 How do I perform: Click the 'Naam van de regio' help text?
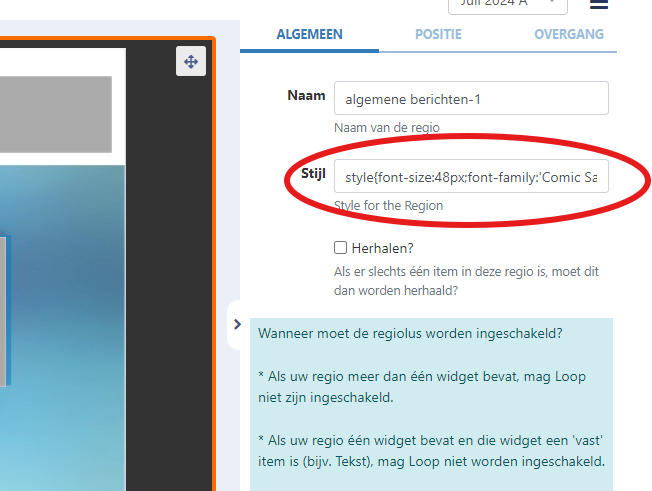pyautogui.click(x=387, y=127)
